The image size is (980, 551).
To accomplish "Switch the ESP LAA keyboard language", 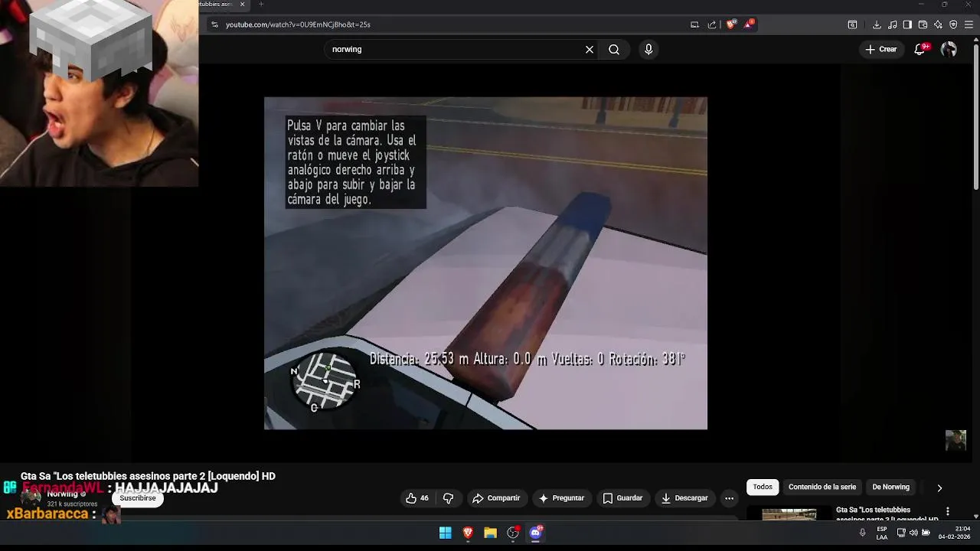I will click(882, 533).
